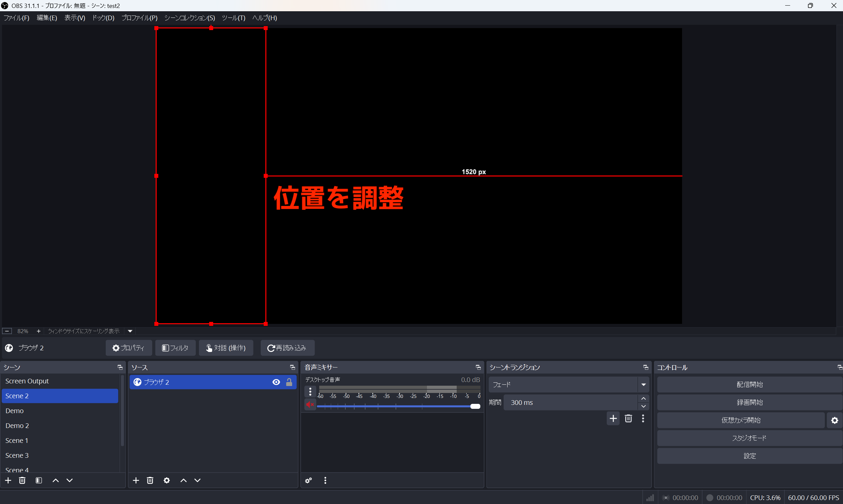The width and height of the screenshot is (843, 504).
Task: Click the 再読み込み button
Action: (287, 348)
